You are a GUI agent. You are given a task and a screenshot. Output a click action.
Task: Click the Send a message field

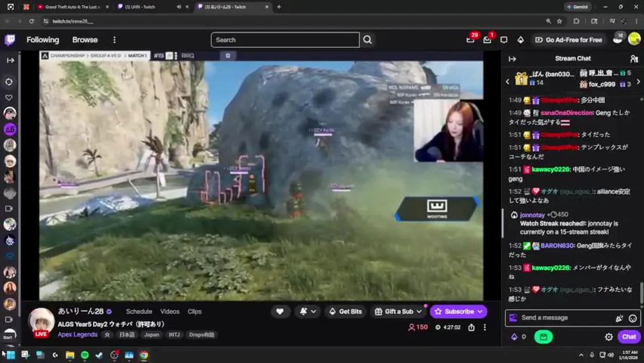pyautogui.click(x=573, y=318)
